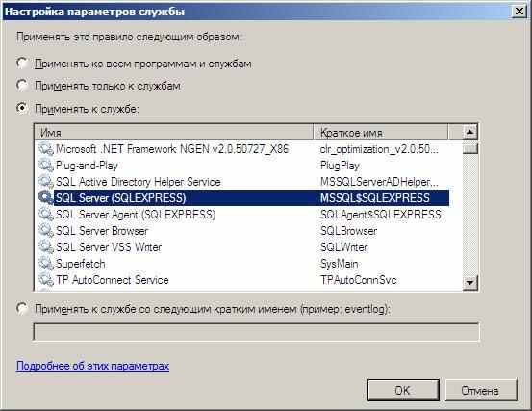Click short name 'MSSQL$SQLEXPRESS'
Image resolution: width=532 pixels, height=411 pixels.
tap(375, 198)
